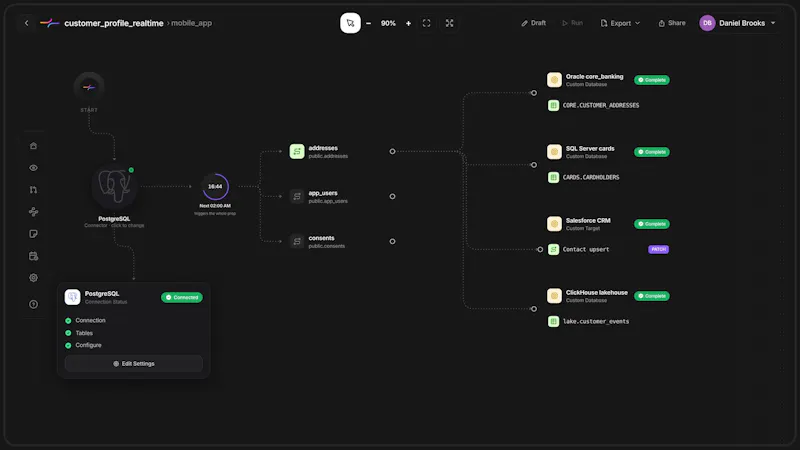The height and width of the screenshot is (450, 800).
Task: Click Oracle core_banking input port
Action: [534, 93]
